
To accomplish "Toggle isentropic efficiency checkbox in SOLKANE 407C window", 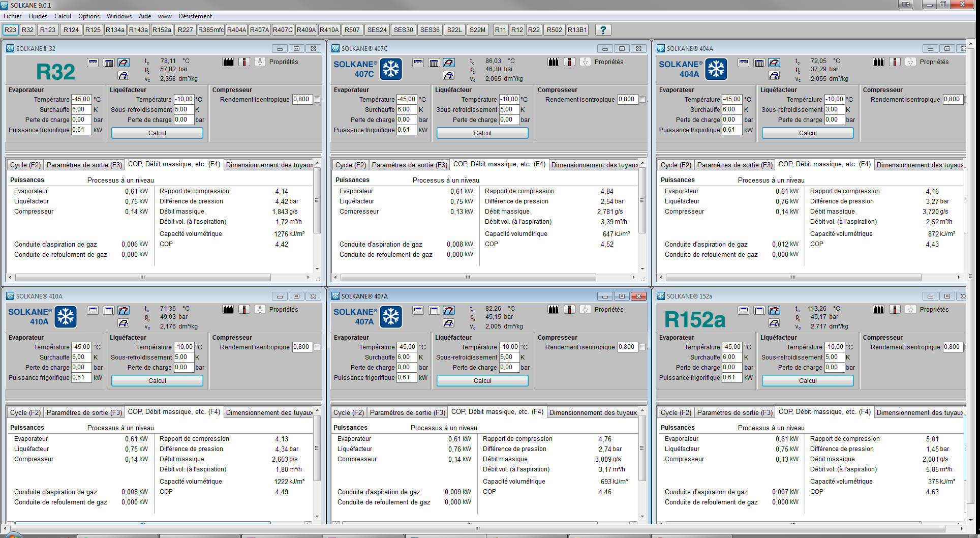I will point(642,100).
